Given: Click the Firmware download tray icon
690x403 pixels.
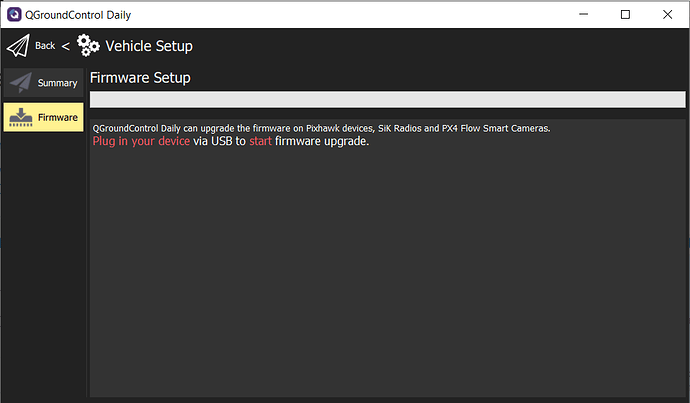Looking at the screenshot, I should (x=21, y=117).
